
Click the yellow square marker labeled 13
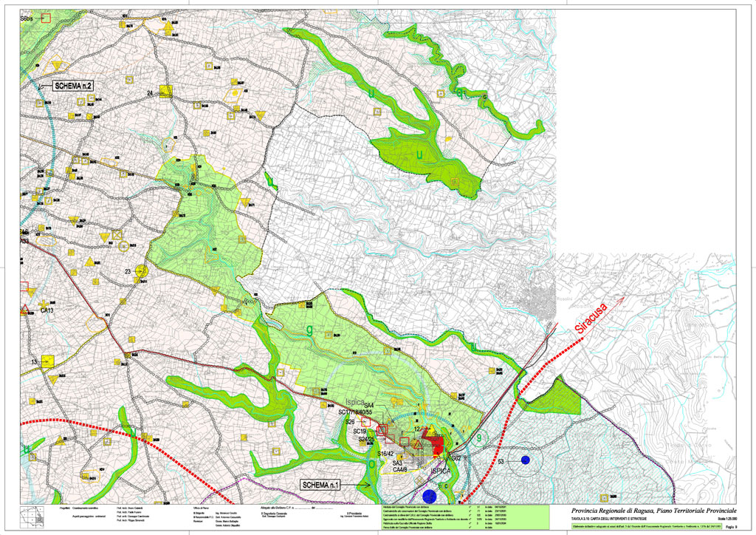(x=49, y=361)
